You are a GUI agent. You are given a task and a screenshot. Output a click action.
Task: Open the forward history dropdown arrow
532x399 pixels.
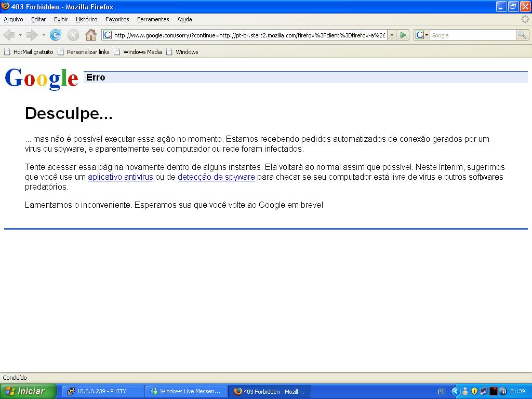coord(44,35)
